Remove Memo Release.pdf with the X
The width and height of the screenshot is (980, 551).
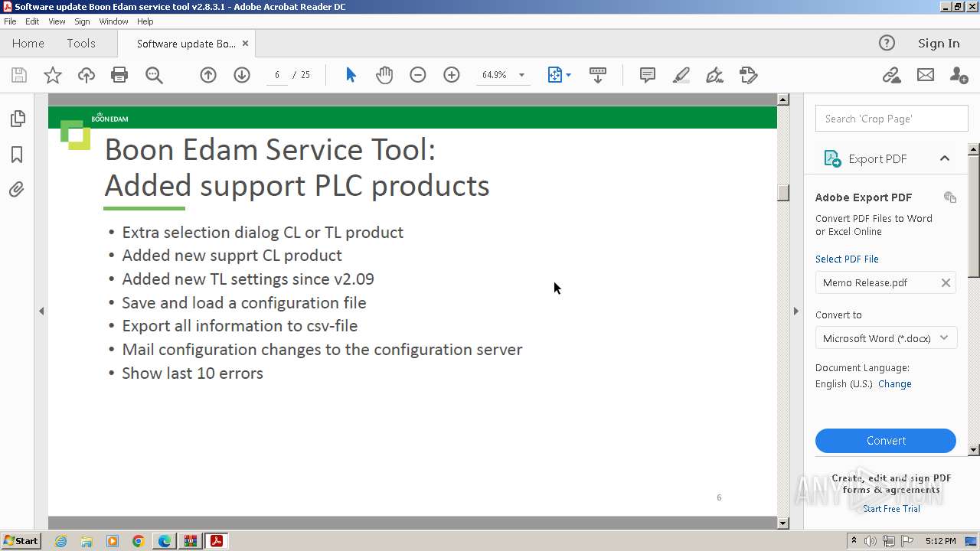click(x=946, y=282)
